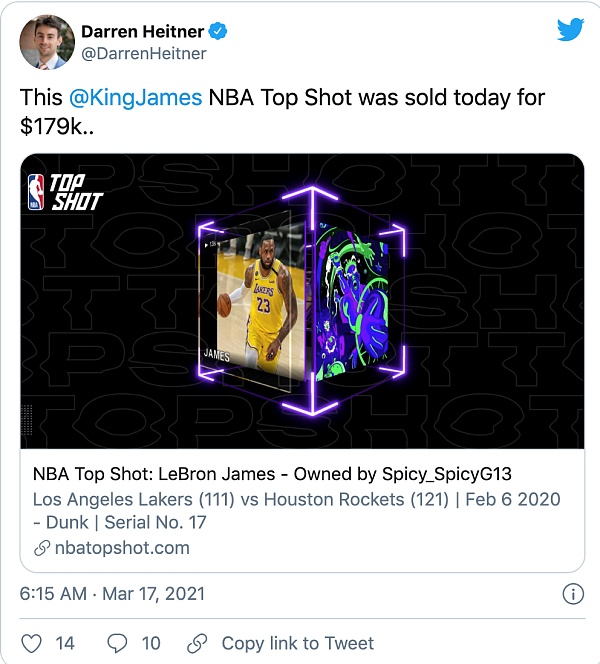This screenshot has width=600, height=664.
Task: Click the 14 likes count
Action: (65, 643)
